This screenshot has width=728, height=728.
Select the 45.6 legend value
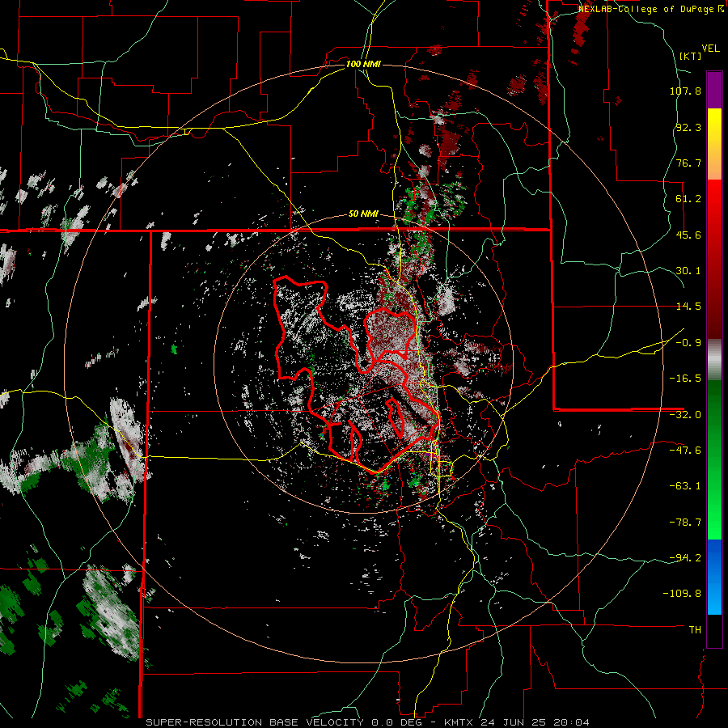[x=688, y=235]
